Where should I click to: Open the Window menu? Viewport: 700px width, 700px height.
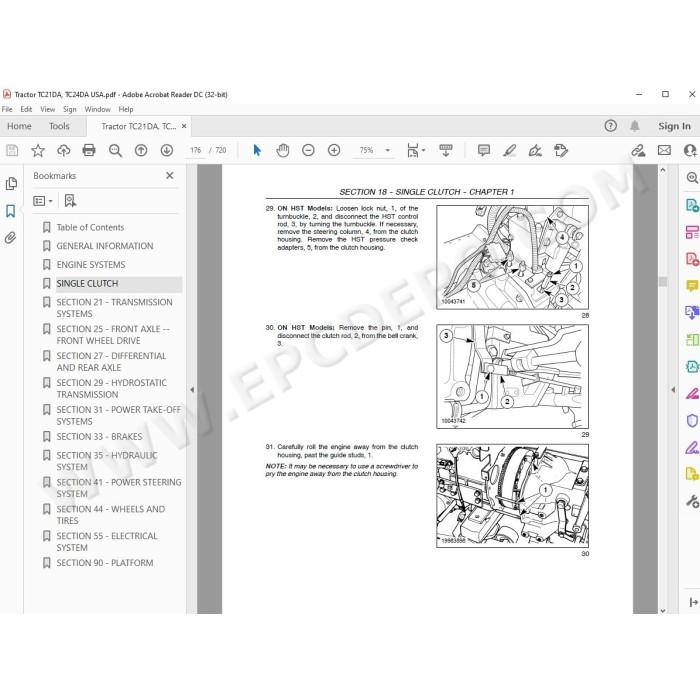click(97, 109)
